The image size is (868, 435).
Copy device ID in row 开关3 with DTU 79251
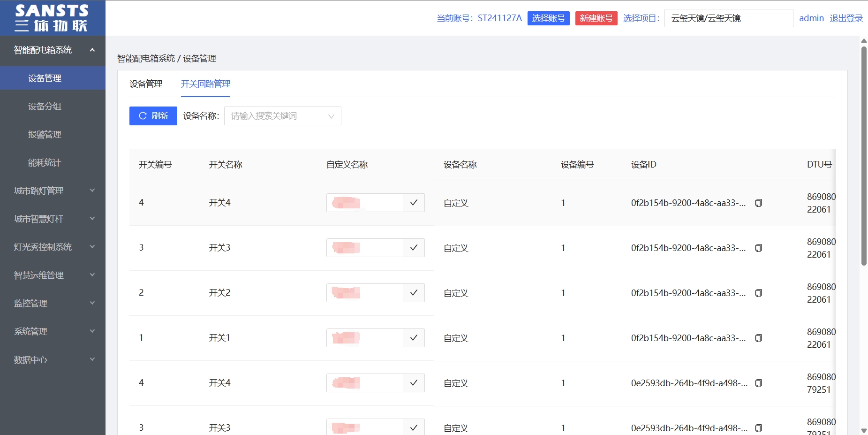point(758,428)
